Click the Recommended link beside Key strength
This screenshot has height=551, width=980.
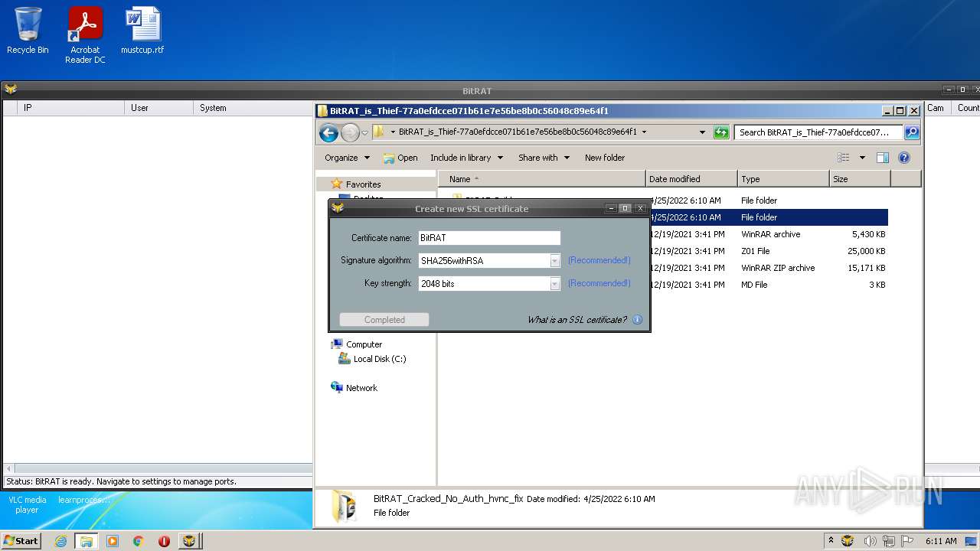(599, 284)
